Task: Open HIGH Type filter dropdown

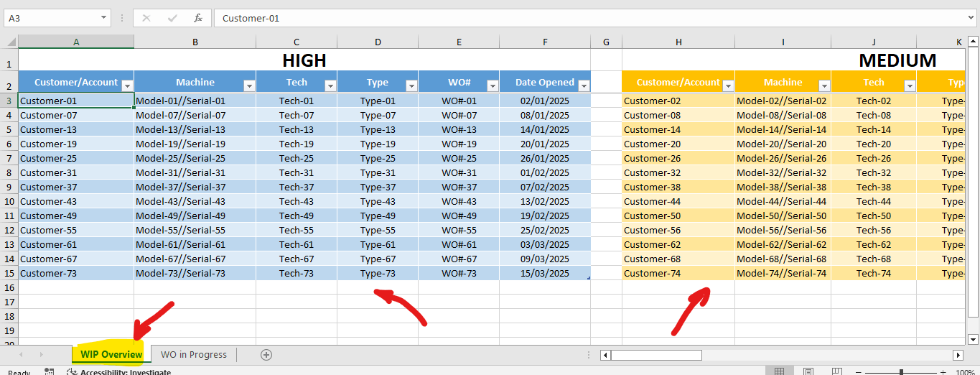Action: [411, 85]
